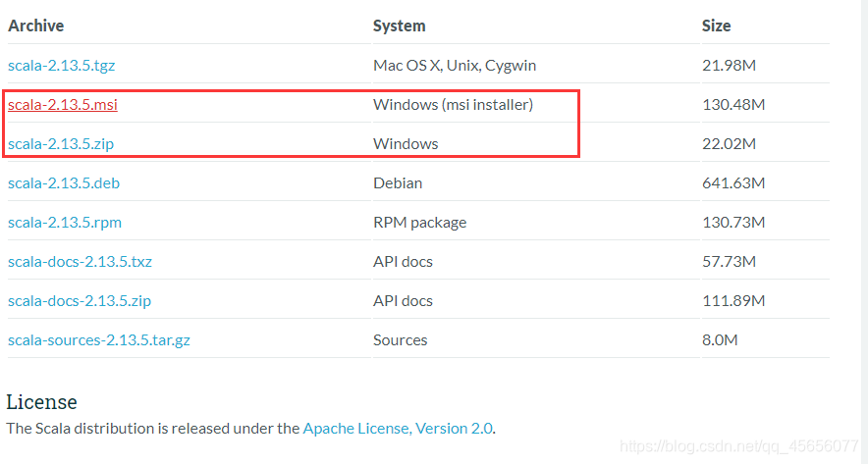The image size is (868, 464).
Task: Select the scala-2.13.5.rpm download link
Action: (65, 223)
